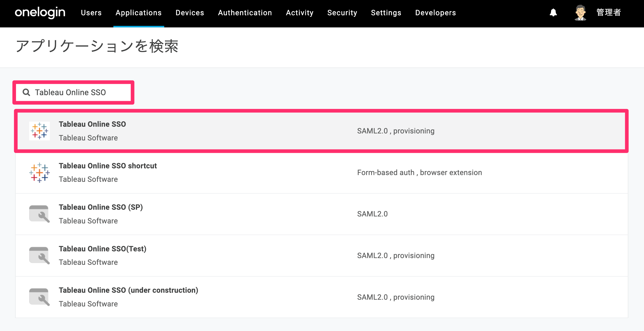Open the Activity menu
The width and height of the screenshot is (644, 331).
300,13
